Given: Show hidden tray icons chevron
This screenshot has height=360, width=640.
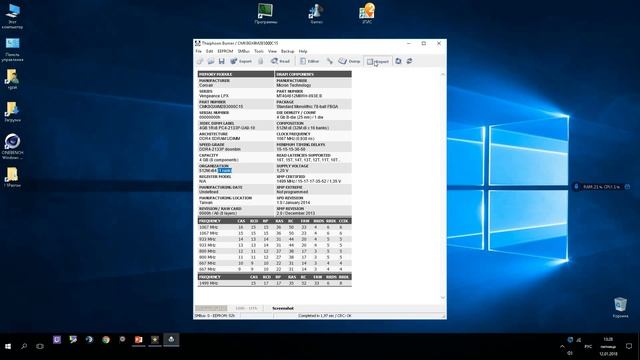Looking at the screenshot, I should pyautogui.click(x=562, y=346).
